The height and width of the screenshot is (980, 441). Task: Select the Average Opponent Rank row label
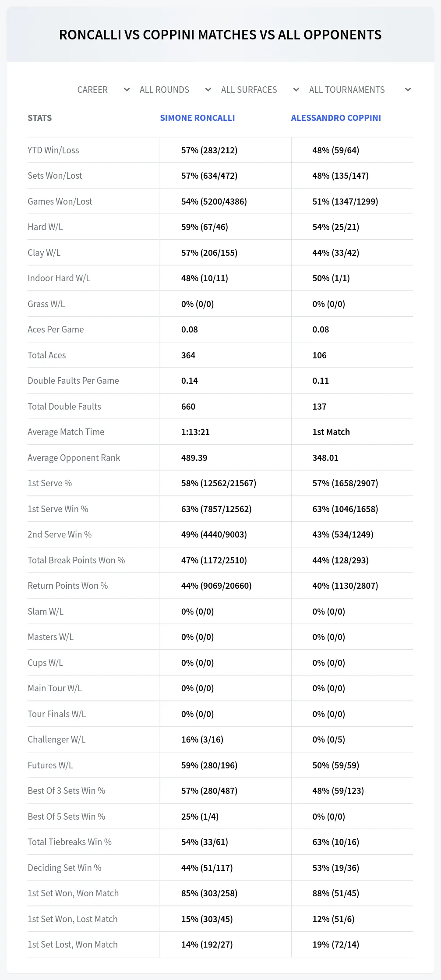(x=74, y=458)
